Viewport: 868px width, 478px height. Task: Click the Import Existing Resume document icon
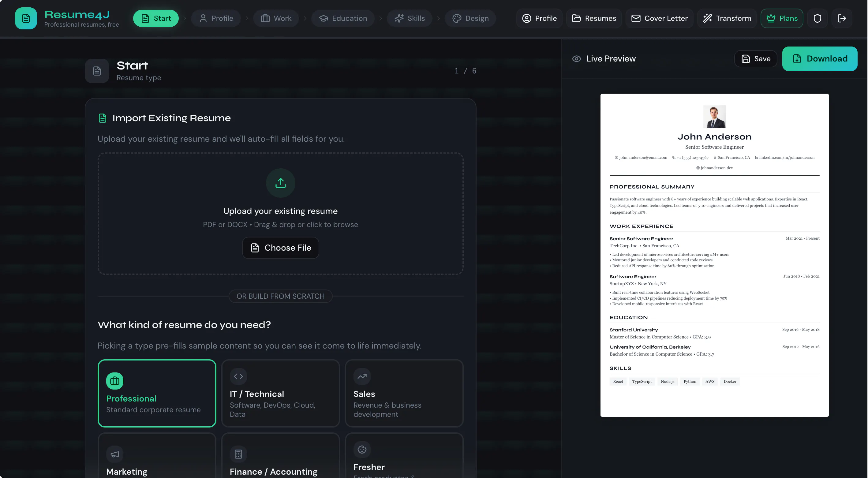103,118
